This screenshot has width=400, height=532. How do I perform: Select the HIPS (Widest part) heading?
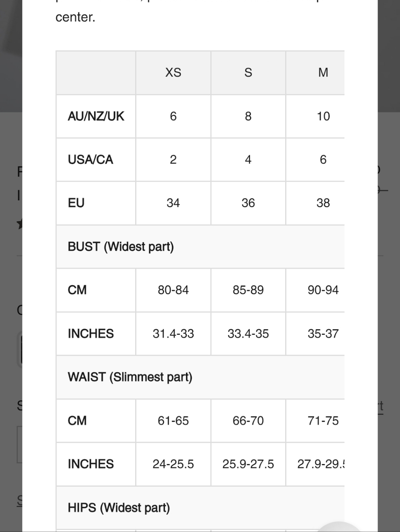point(119,508)
